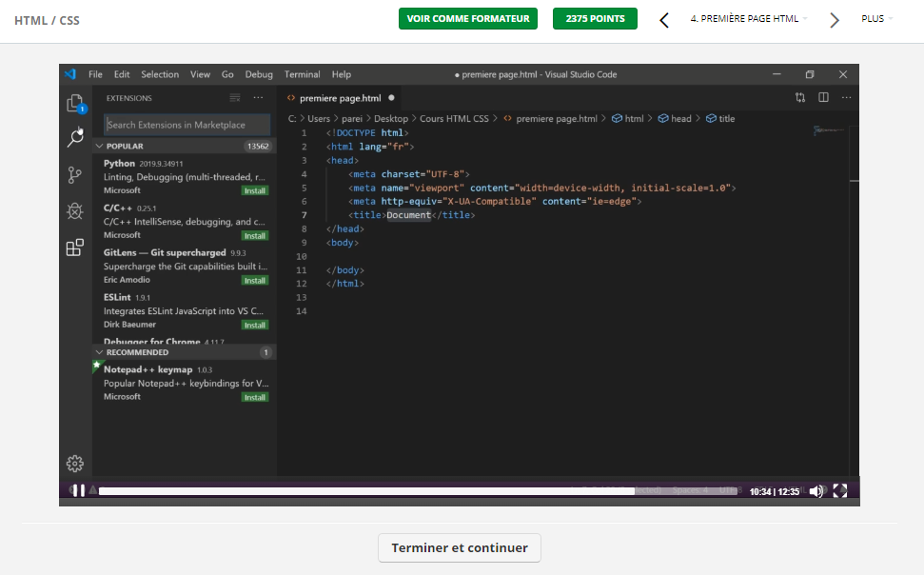Click line number 10 in the editor
924x575 pixels.
pos(302,256)
